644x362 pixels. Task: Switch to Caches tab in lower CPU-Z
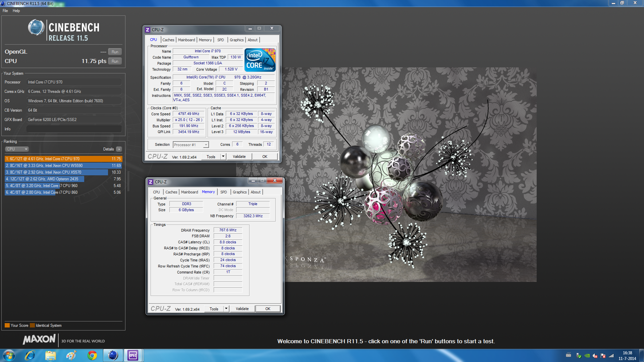171,192
